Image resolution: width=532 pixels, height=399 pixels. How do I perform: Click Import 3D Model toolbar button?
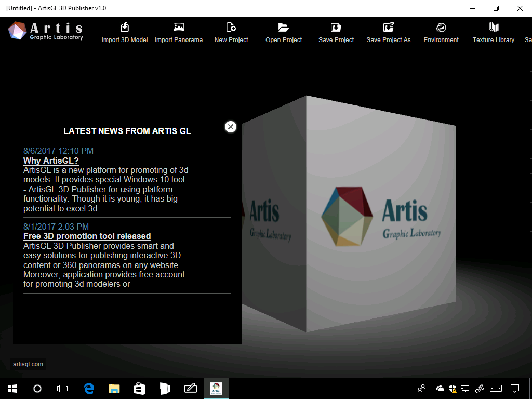125,33
